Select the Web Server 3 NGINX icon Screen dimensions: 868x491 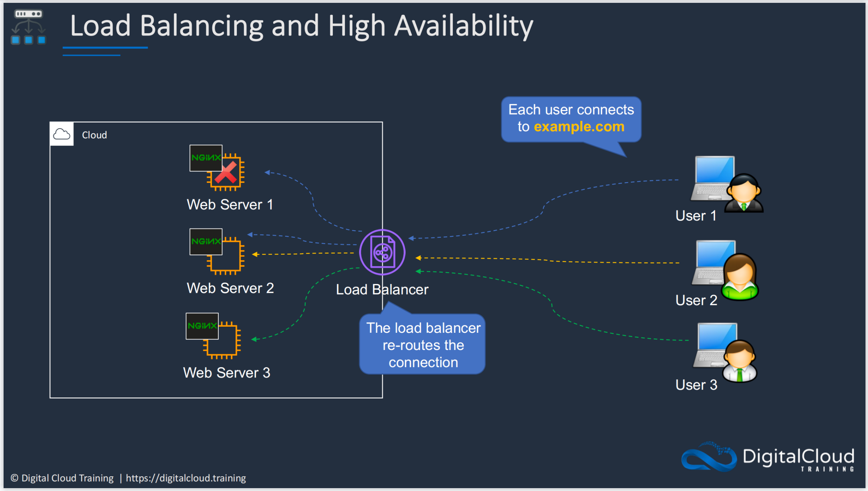tap(213, 336)
